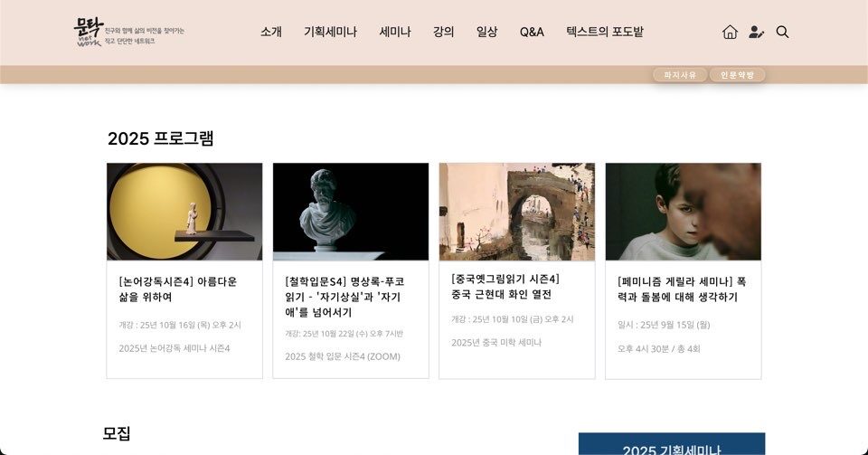Open the Q&A menu item
The image size is (868, 455).
(x=532, y=32)
